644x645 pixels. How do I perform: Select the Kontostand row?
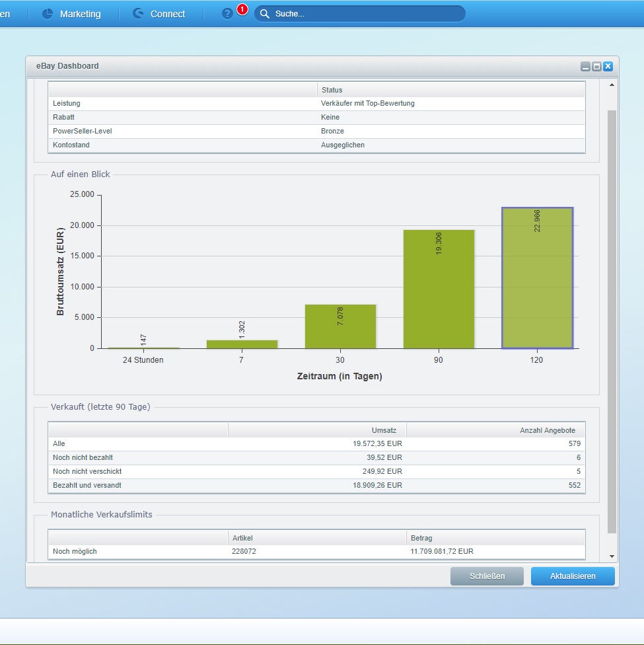point(316,145)
